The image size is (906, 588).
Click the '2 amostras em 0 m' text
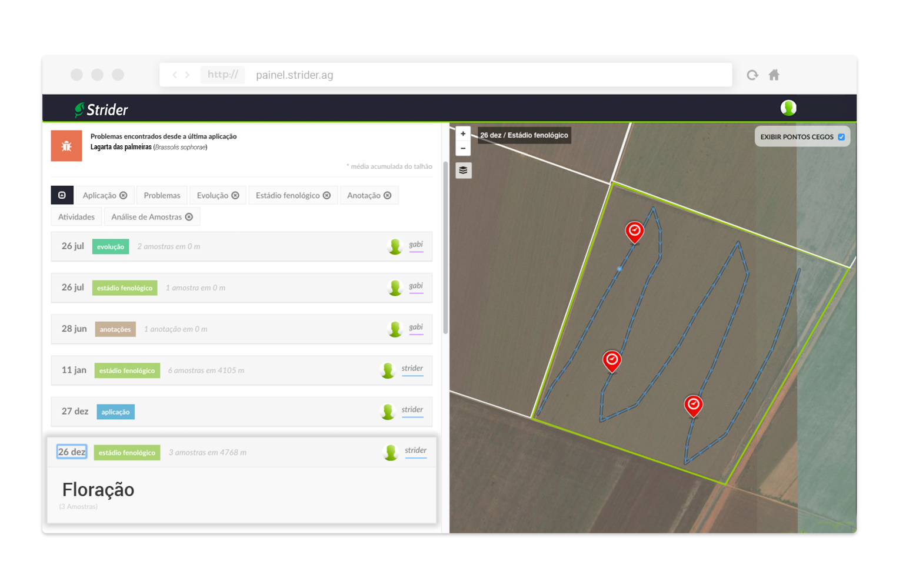pos(169,246)
